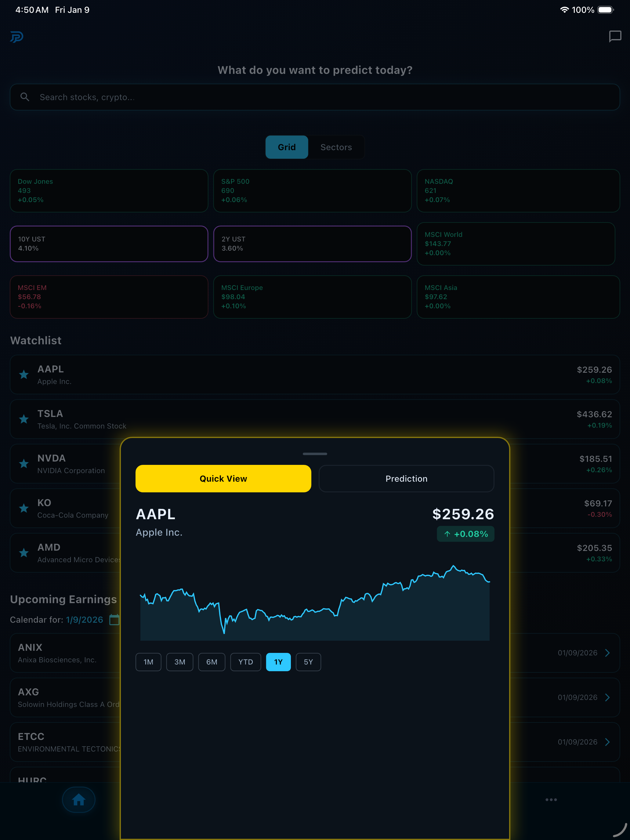The height and width of the screenshot is (840, 630).
Task: Select the TSLA $436.62 price text
Action: (x=594, y=414)
